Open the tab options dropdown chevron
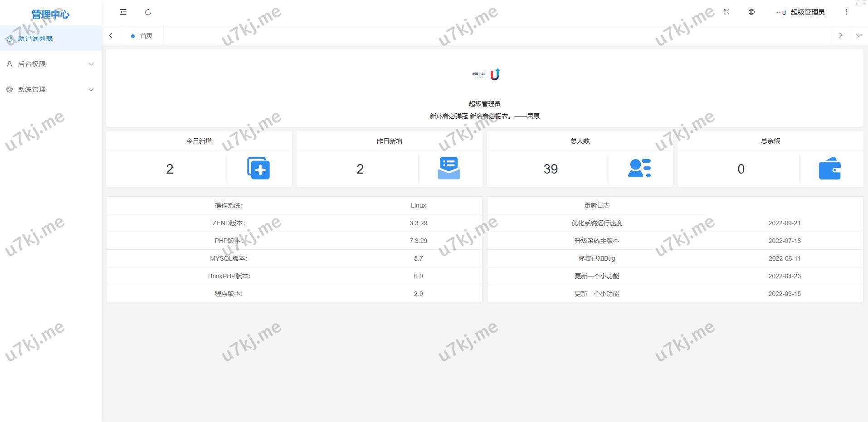The width and height of the screenshot is (868, 422). coord(858,35)
